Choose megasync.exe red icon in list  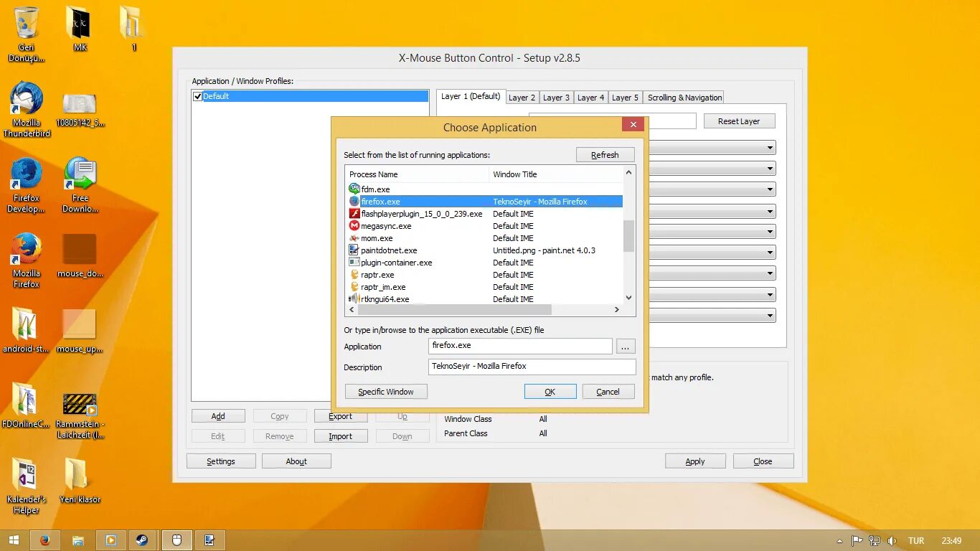click(354, 226)
